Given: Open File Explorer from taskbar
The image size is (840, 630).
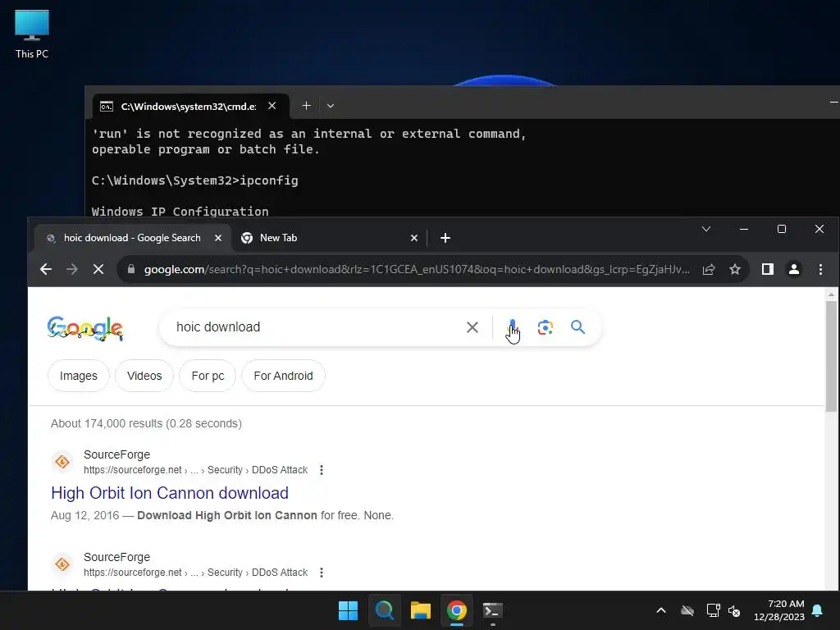Looking at the screenshot, I should [x=421, y=610].
